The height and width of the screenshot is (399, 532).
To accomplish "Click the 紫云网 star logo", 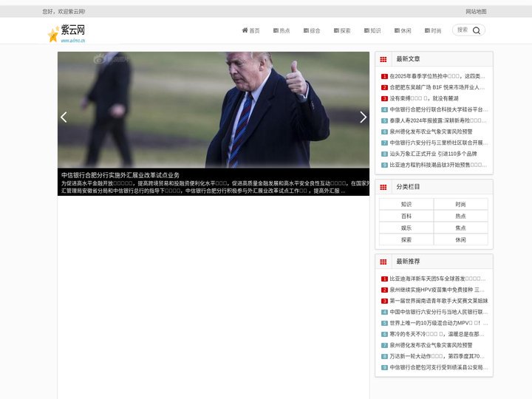I will (66, 33).
